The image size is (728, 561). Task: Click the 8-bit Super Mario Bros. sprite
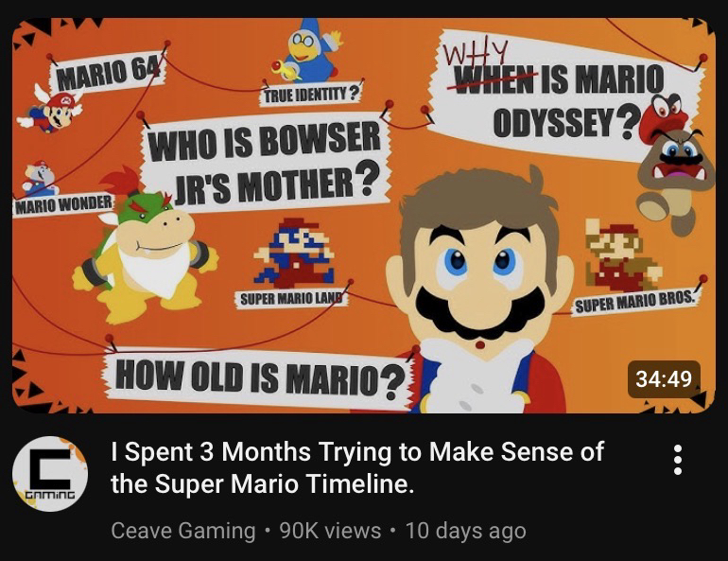click(x=619, y=255)
